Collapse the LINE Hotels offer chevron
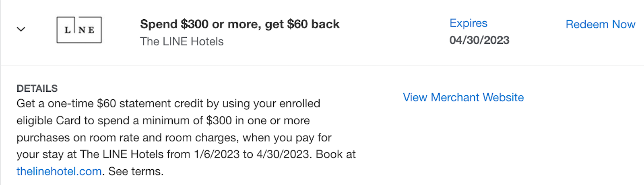Screen dimensions: 644x185 click(x=21, y=29)
